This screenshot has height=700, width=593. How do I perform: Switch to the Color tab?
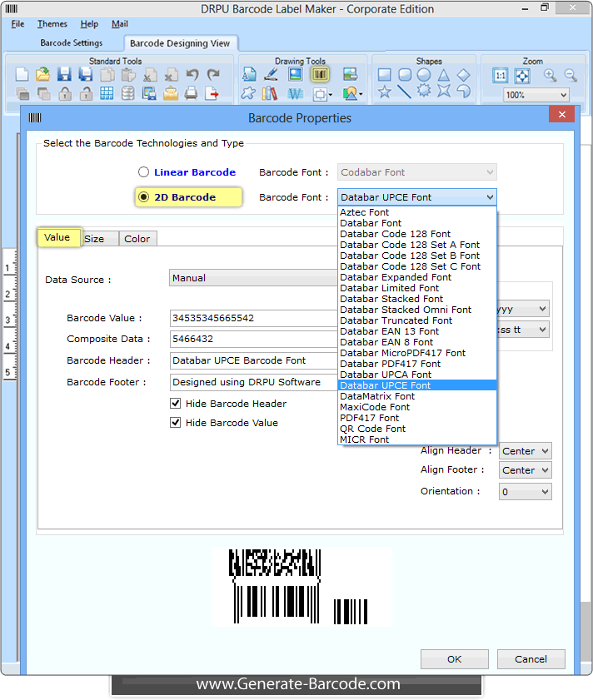[x=137, y=239]
